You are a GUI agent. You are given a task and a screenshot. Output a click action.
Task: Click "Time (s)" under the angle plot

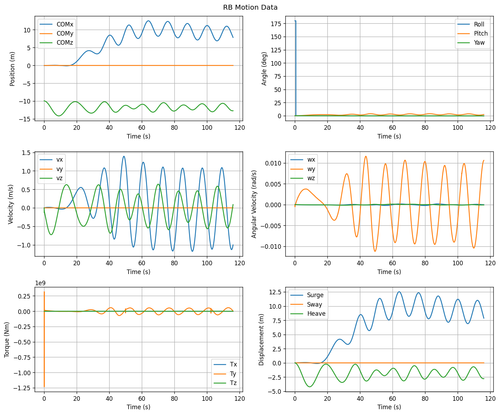[x=389, y=136]
